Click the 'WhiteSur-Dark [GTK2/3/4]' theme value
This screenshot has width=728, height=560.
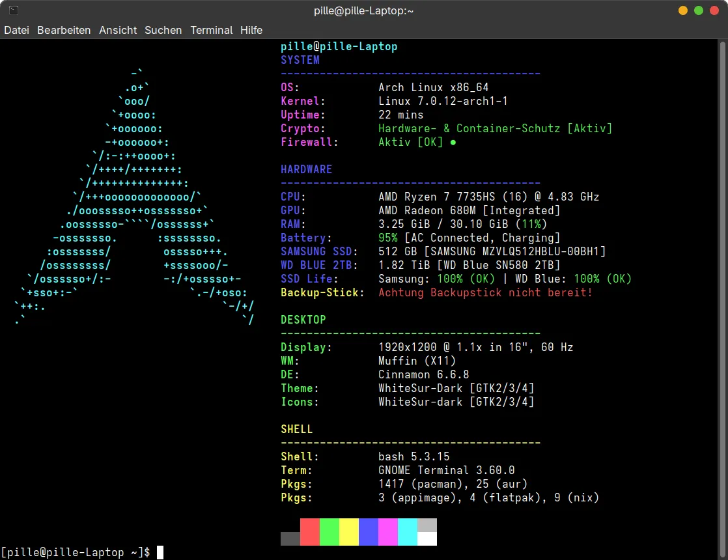(456, 388)
